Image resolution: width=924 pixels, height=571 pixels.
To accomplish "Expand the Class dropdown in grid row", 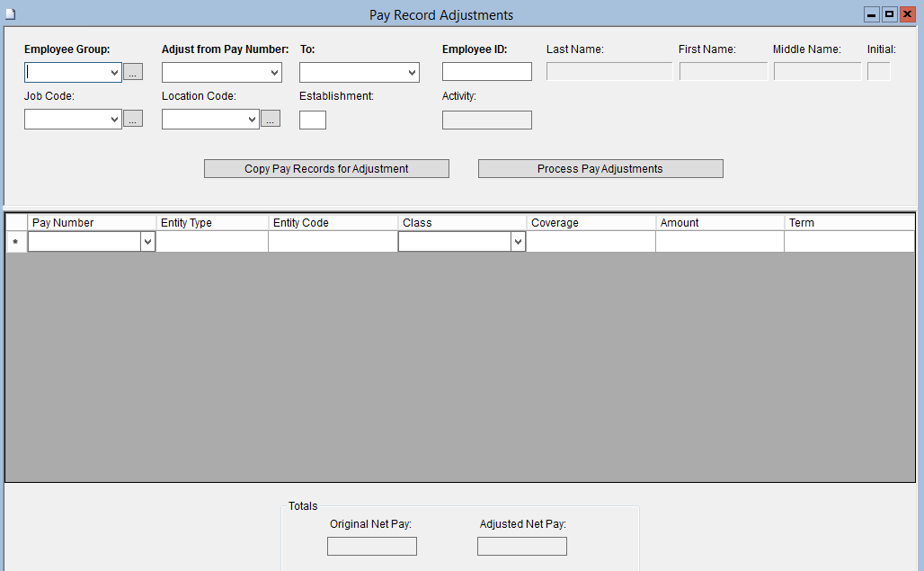I will tap(518, 242).
